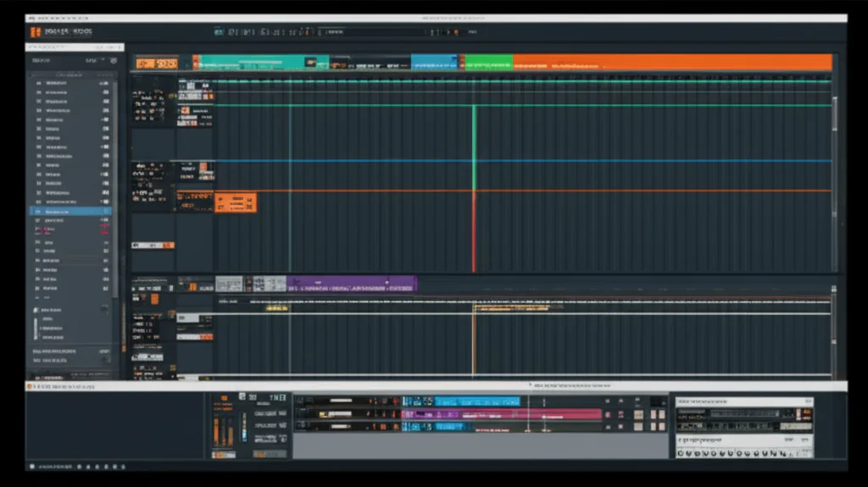
Task: Click the orange tempo display above tracks
Action: [x=157, y=64]
